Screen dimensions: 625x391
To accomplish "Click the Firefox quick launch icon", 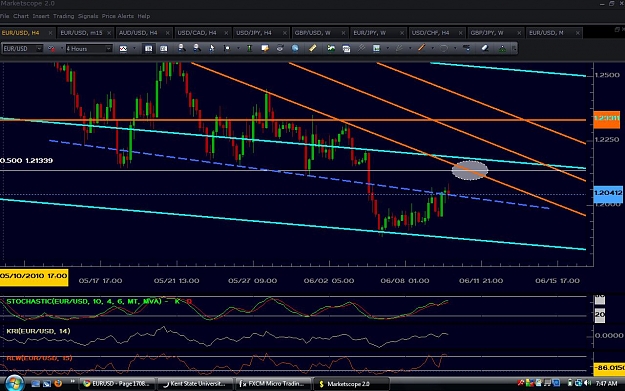I will (58, 383).
